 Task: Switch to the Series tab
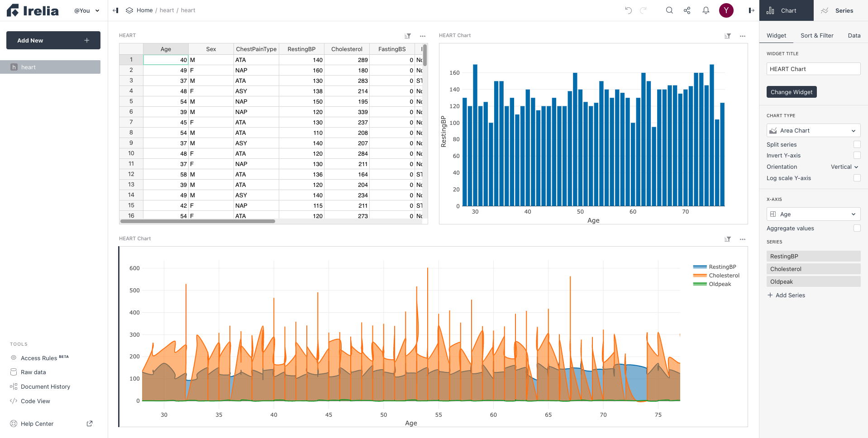point(841,10)
